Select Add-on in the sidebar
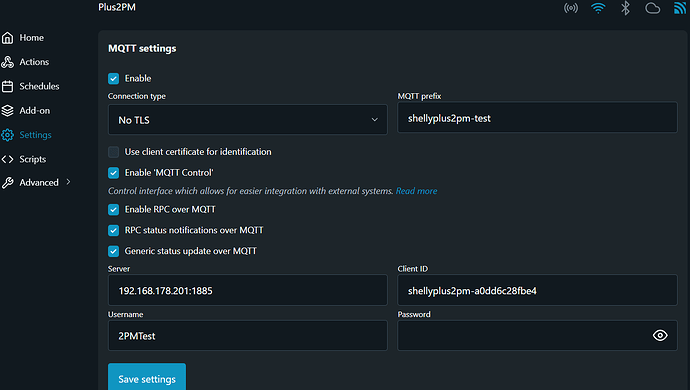The image size is (690, 390). click(x=34, y=110)
